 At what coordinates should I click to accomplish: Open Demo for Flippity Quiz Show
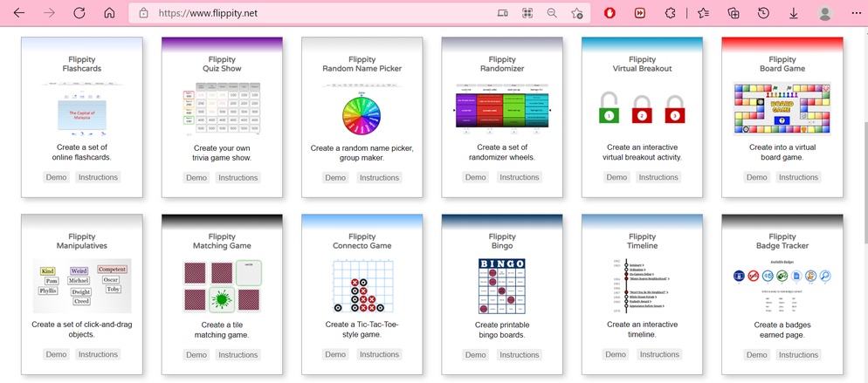pyautogui.click(x=196, y=177)
